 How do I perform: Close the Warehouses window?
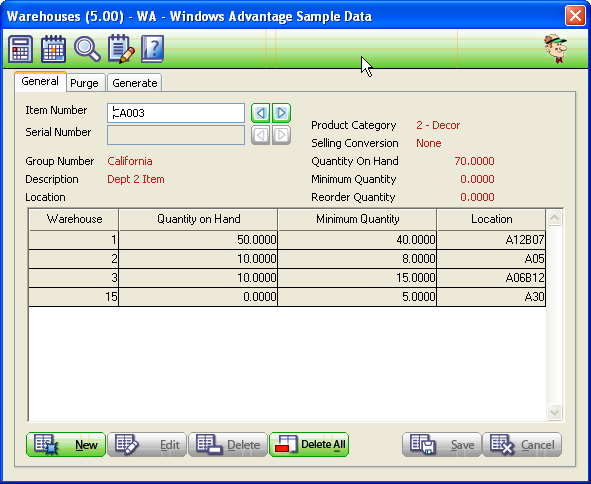(x=575, y=16)
